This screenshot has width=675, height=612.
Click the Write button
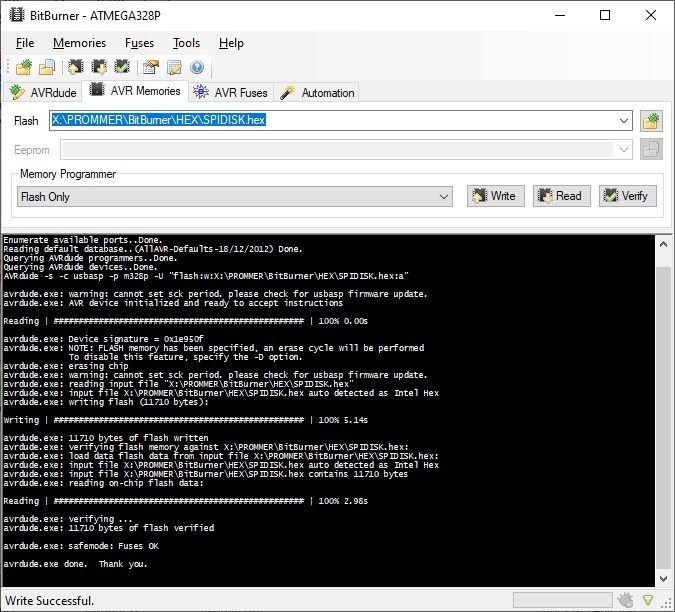tap(495, 196)
